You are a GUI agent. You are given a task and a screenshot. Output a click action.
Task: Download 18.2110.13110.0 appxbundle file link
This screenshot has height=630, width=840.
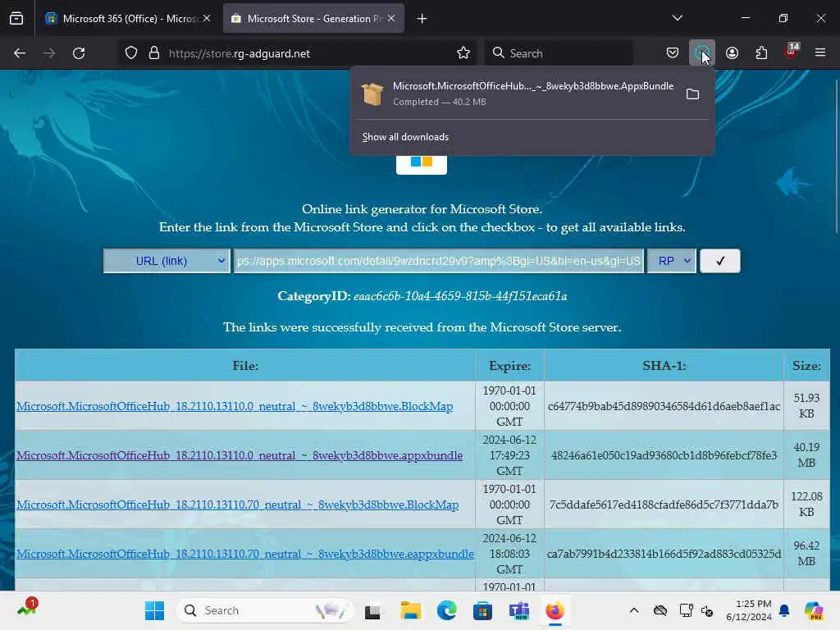pyautogui.click(x=240, y=456)
